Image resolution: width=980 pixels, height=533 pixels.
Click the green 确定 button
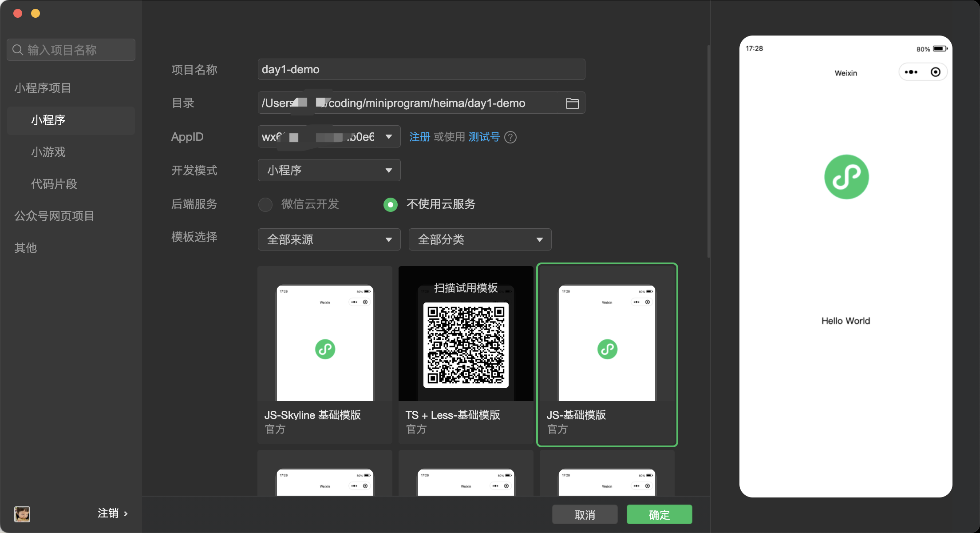[659, 514]
